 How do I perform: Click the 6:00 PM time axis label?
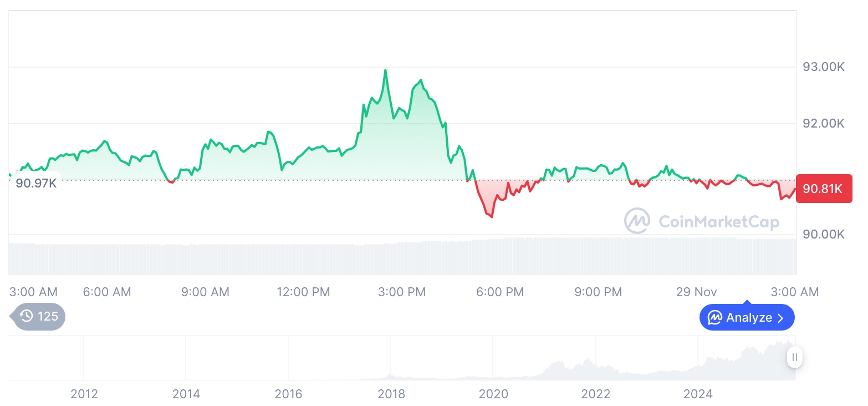pos(499,292)
